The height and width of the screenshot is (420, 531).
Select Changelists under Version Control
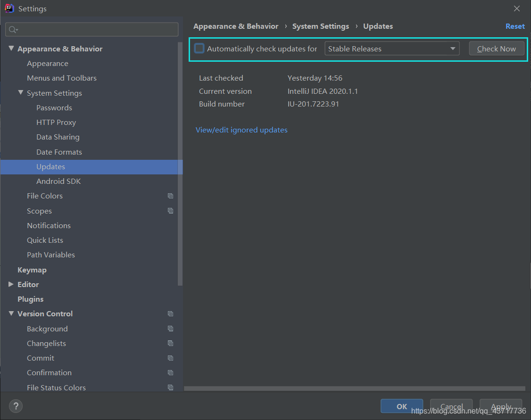46,344
